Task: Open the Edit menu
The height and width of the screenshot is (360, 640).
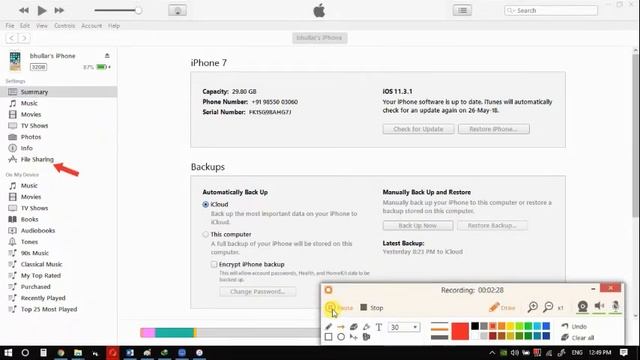Action: coord(25,26)
